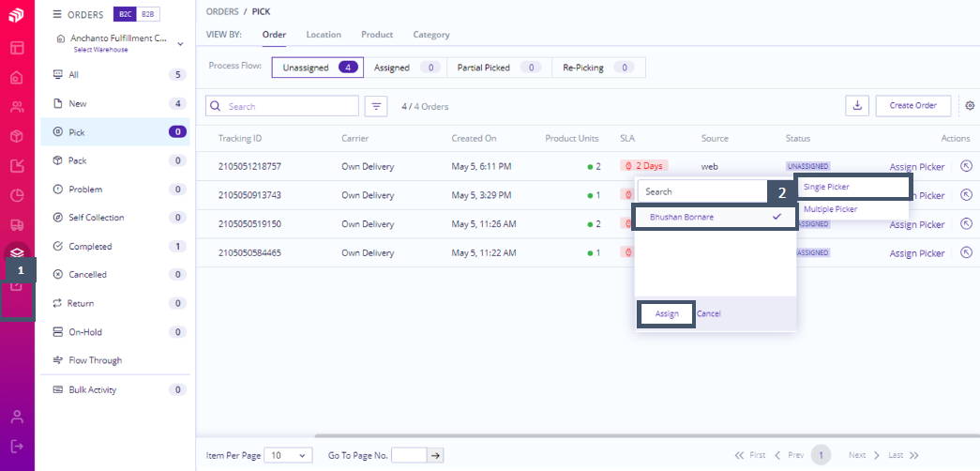980x471 pixels.
Task: Open Completed orders in sidebar
Action: (115, 247)
